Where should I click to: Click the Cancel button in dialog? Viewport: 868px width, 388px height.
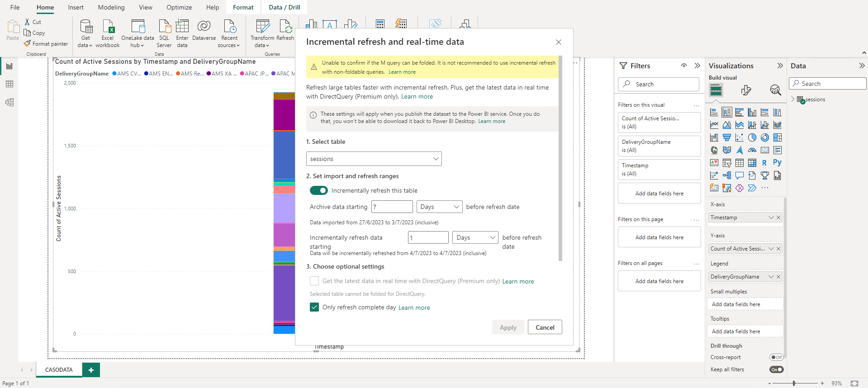pos(545,327)
